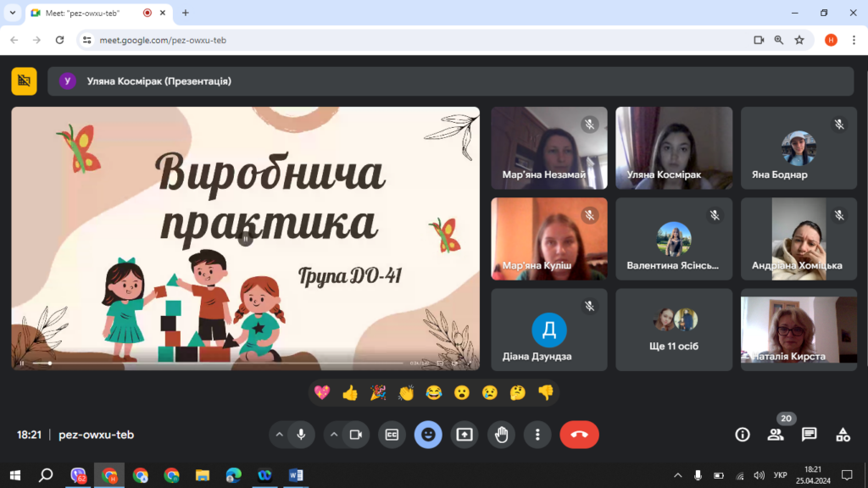868x488 pixels.
Task: Expand the audio settings arrow
Action: click(279, 435)
